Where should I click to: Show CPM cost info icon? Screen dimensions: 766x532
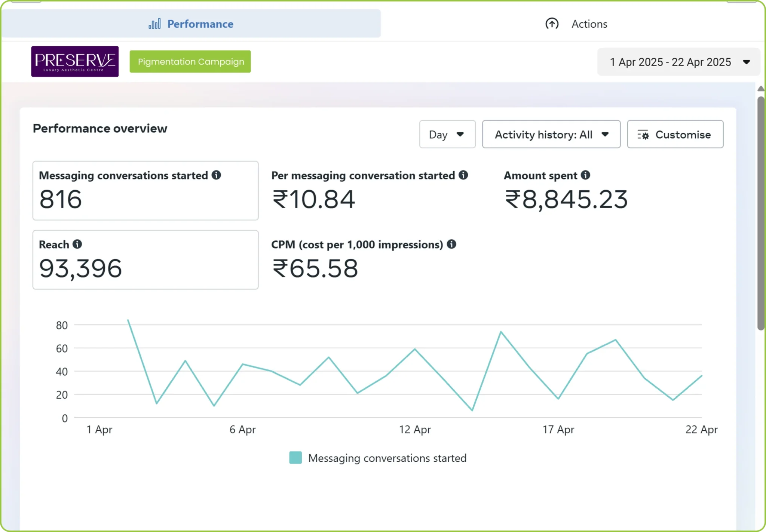point(451,244)
